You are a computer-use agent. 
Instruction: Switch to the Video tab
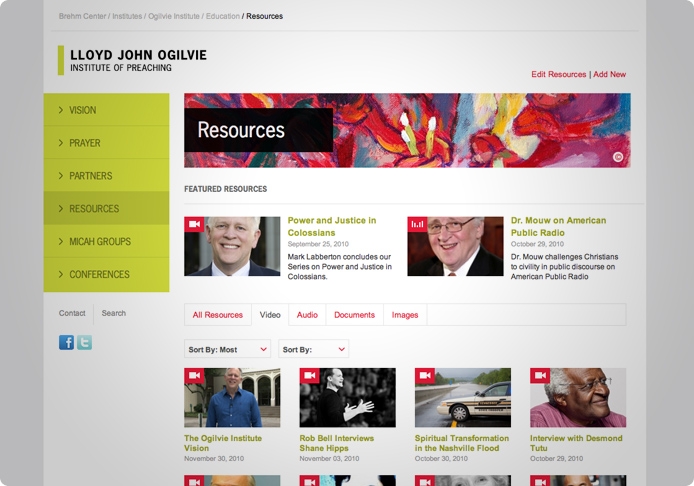pos(270,315)
